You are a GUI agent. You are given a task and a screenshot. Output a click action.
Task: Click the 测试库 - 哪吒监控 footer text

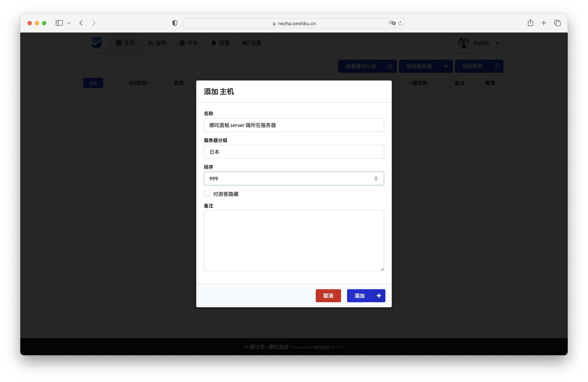click(269, 347)
